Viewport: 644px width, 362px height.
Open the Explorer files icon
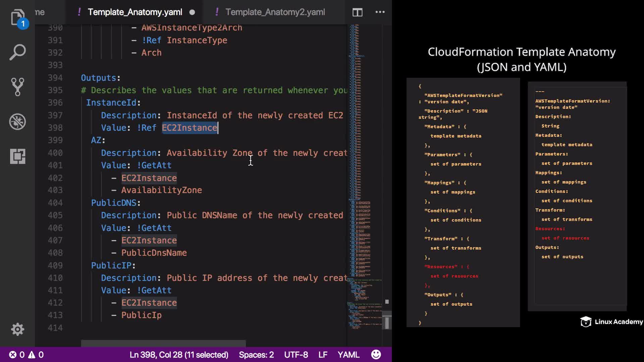[x=17, y=17]
